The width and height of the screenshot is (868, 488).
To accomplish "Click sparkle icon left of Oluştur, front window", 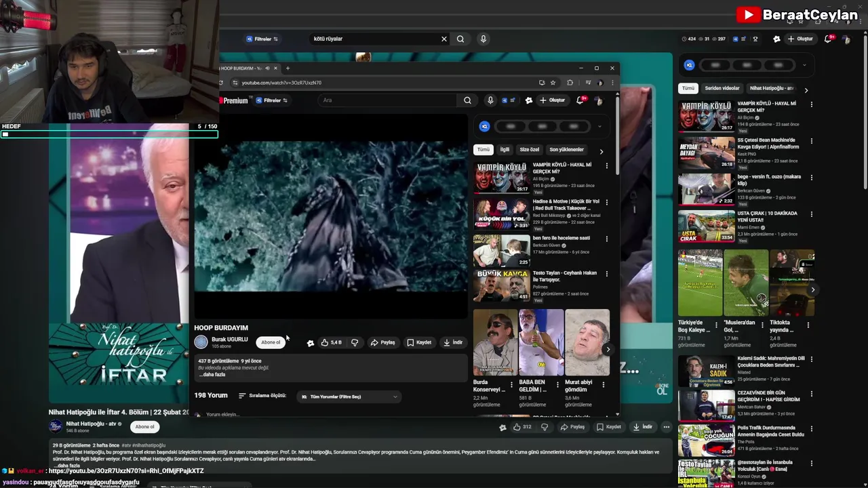I will point(529,100).
